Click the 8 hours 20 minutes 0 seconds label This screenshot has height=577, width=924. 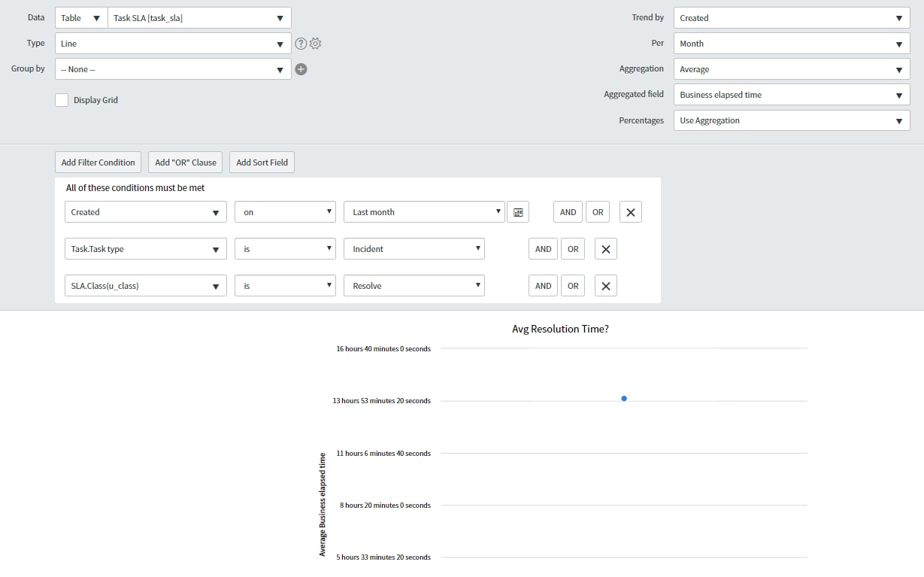point(385,505)
